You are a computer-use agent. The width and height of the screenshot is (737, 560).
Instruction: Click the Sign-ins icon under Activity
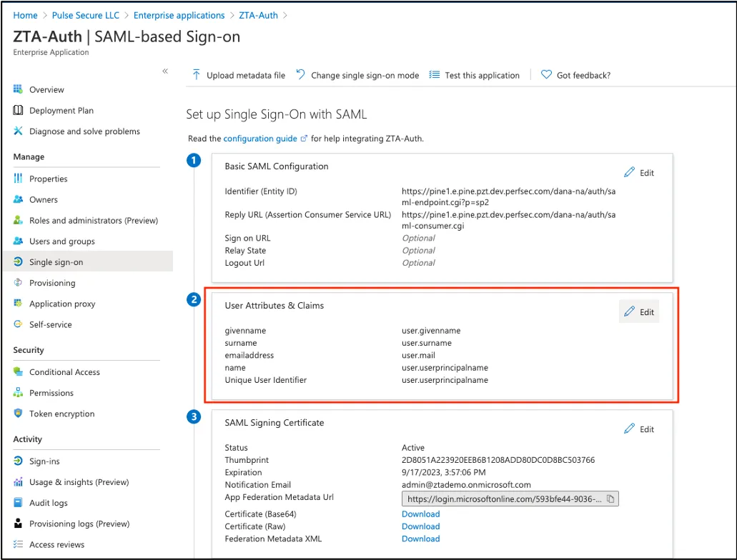pos(18,461)
